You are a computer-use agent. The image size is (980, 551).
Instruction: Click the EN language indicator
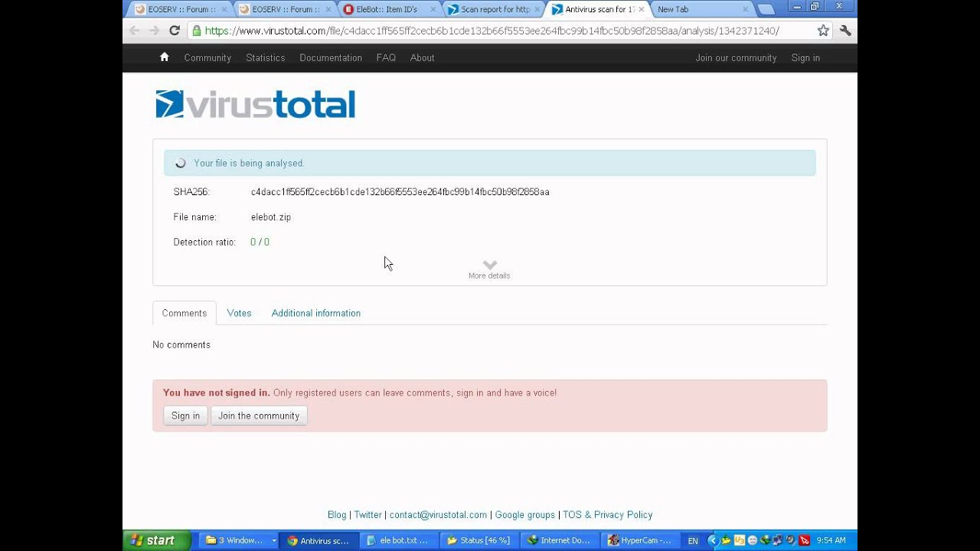(x=693, y=540)
